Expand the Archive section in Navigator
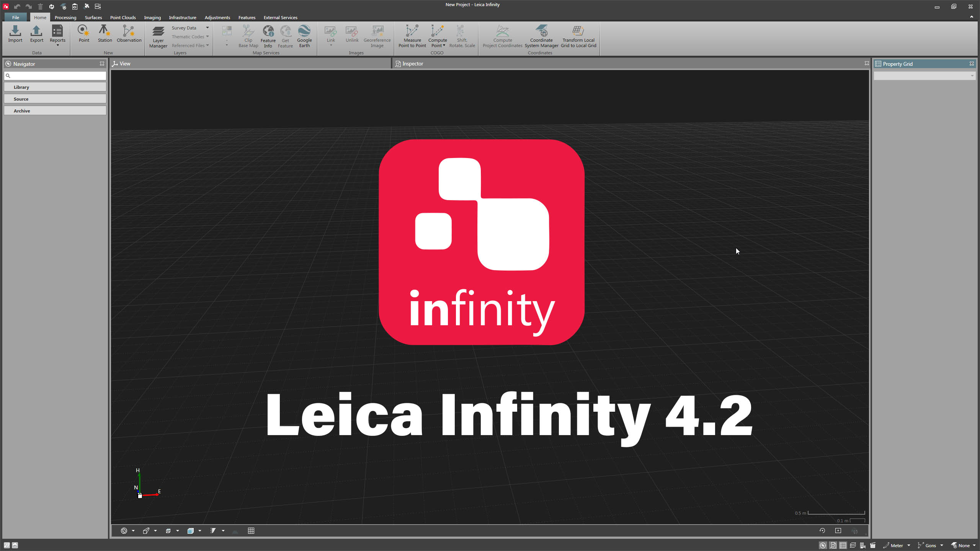The image size is (980, 551). pos(55,111)
